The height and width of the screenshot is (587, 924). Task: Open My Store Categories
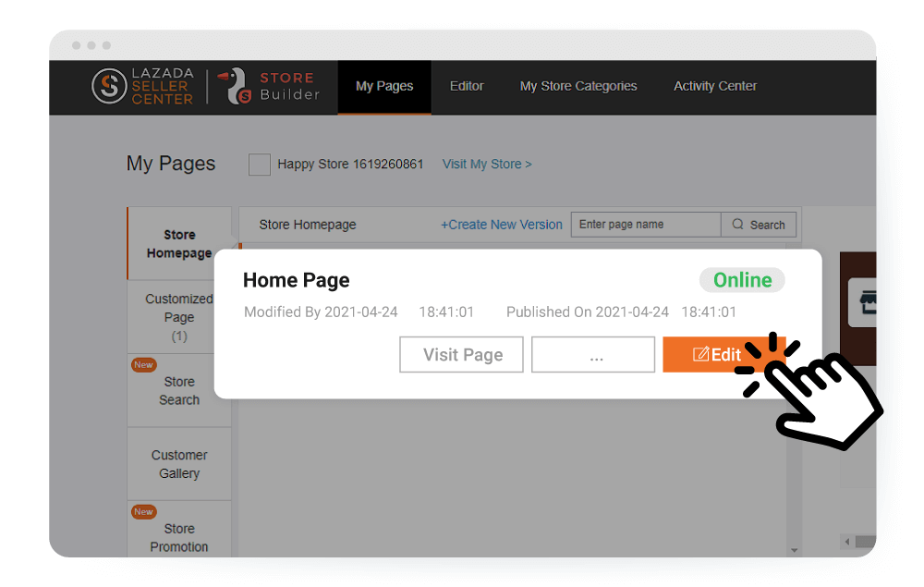tap(578, 86)
